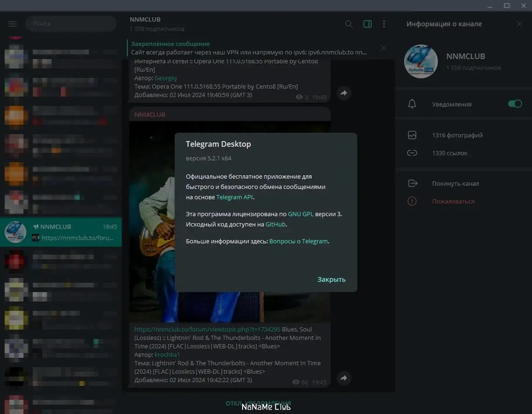Click the NNMCLUB channel avatar in info panel
The height and width of the screenshot is (414, 532).
421,61
